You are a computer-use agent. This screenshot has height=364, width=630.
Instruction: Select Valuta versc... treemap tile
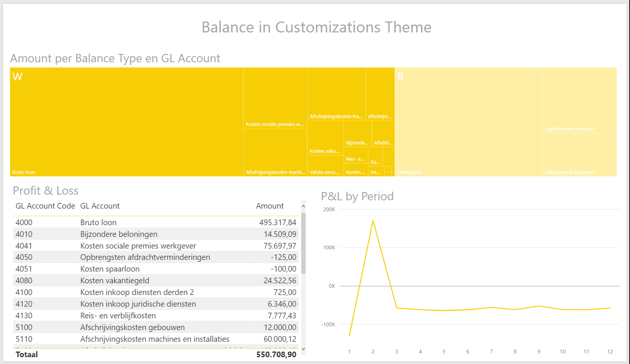point(326,166)
